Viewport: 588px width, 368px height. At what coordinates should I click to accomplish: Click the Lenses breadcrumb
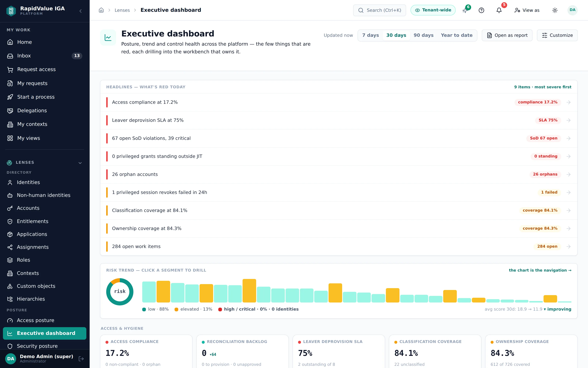[122, 10]
